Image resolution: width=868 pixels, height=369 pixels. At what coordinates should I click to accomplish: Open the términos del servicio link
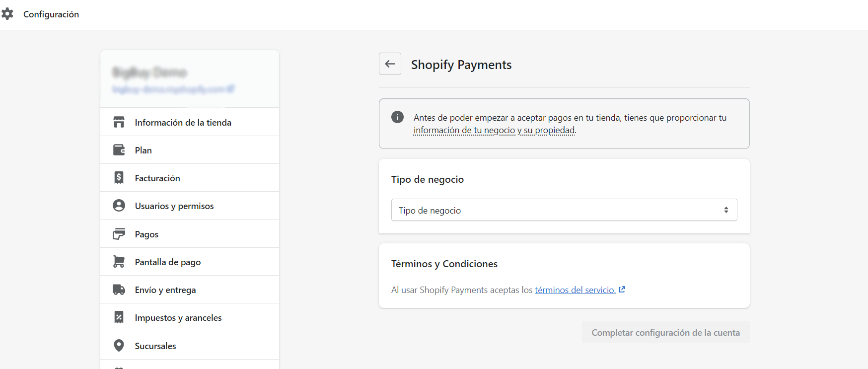click(x=575, y=290)
